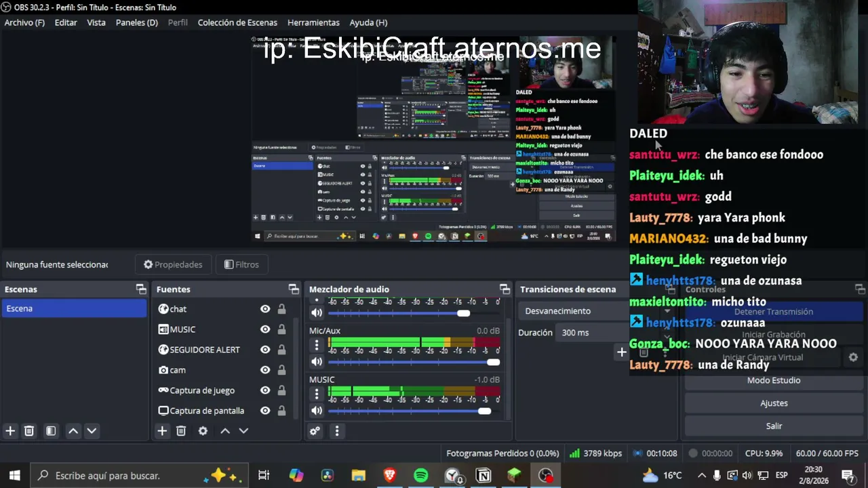
Task: Show hidden system tray icons
Action: coord(702,476)
